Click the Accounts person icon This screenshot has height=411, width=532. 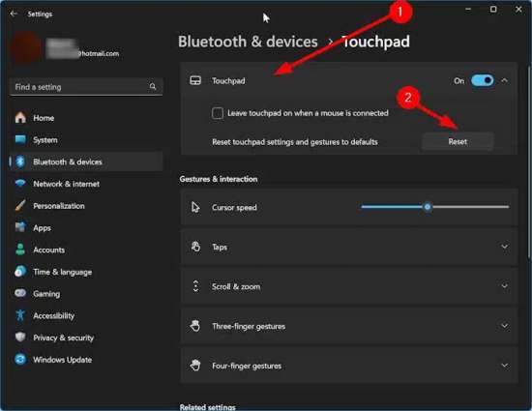pyautogui.click(x=20, y=250)
